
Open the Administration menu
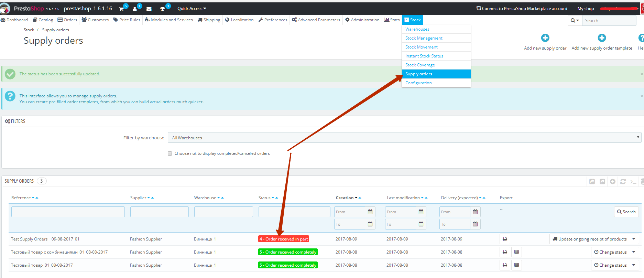pos(362,20)
